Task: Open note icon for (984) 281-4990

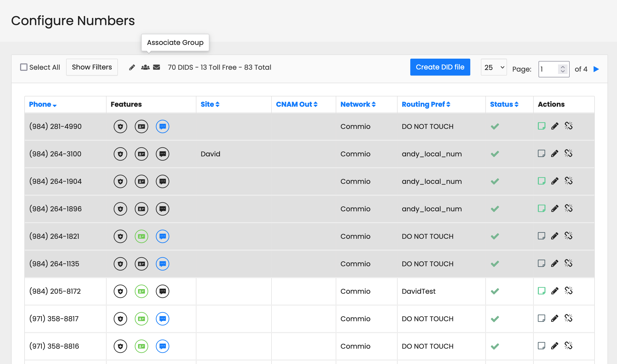Action: tap(541, 126)
